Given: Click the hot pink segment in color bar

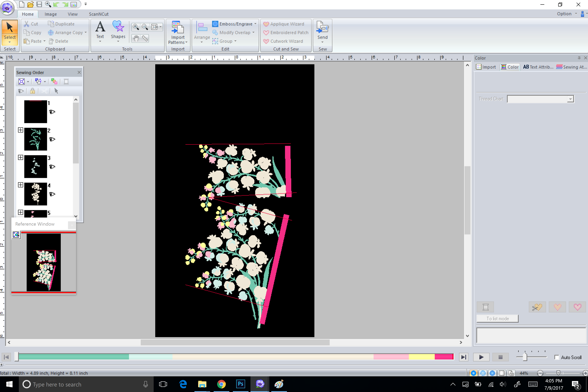Looking at the screenshot, I should (444, 357).
